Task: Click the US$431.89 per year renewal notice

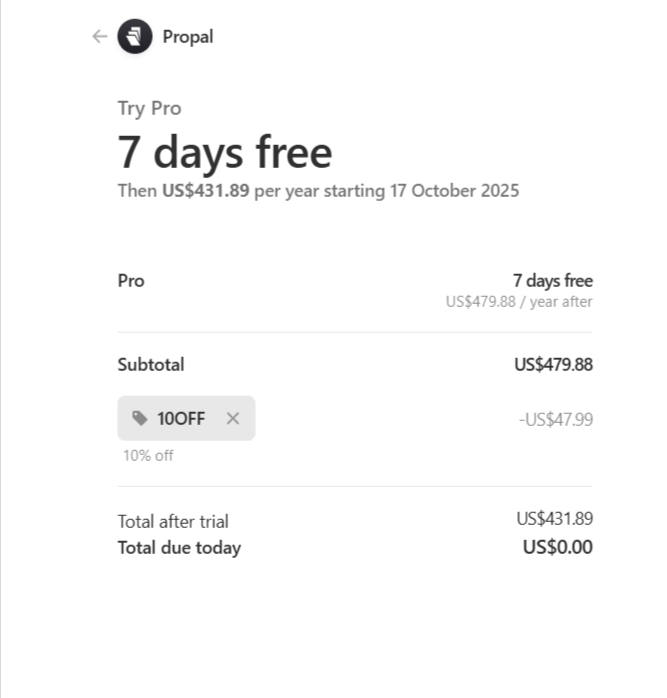Action: click(x=318, y=191)
